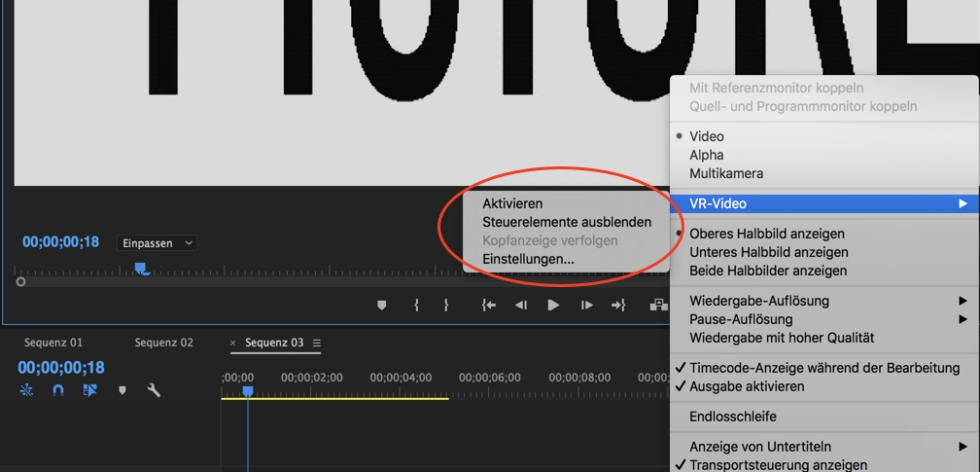The image size is (980, 472).
Task: Click the timeline ruler at 00;00;02;00
Action: (x=312, y=378)
